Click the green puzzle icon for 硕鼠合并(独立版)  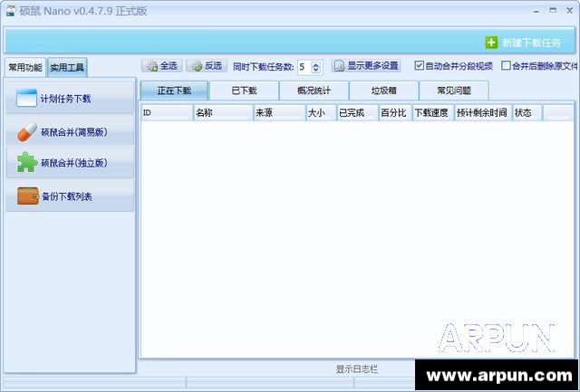(x=27, y=163)
